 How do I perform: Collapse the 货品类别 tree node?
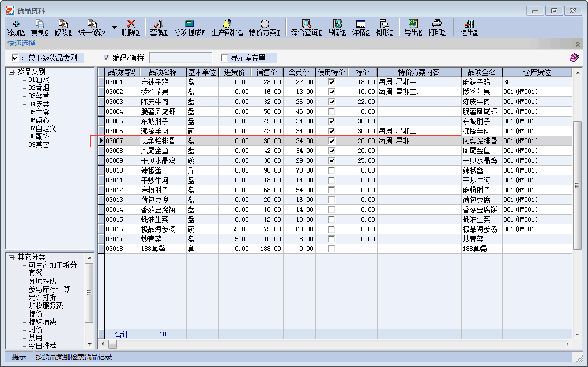coord(11,72)
